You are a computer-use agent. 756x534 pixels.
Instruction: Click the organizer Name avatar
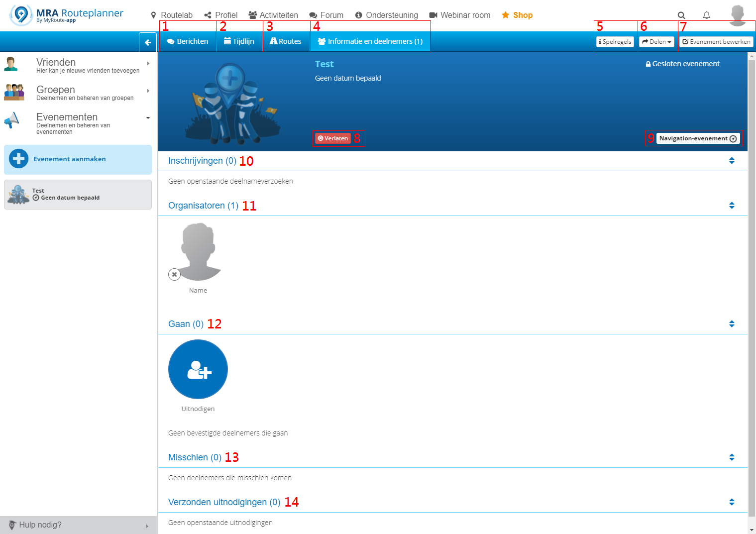pos(199,252)
